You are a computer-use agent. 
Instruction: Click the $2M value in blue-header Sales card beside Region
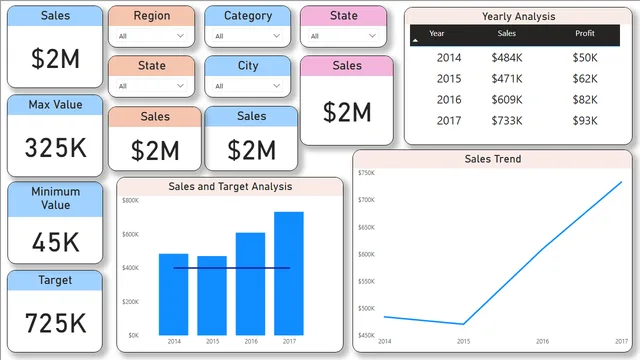(x=55, y=59)
